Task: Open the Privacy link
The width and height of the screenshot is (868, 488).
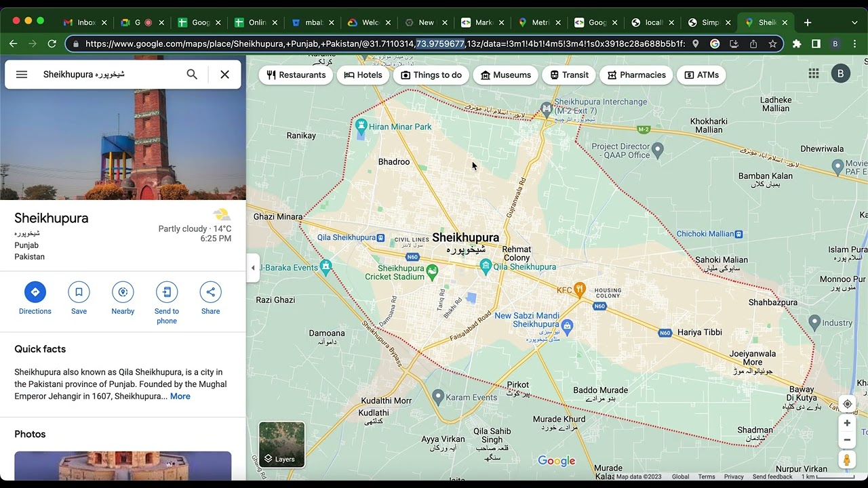Action: point(734,476)
